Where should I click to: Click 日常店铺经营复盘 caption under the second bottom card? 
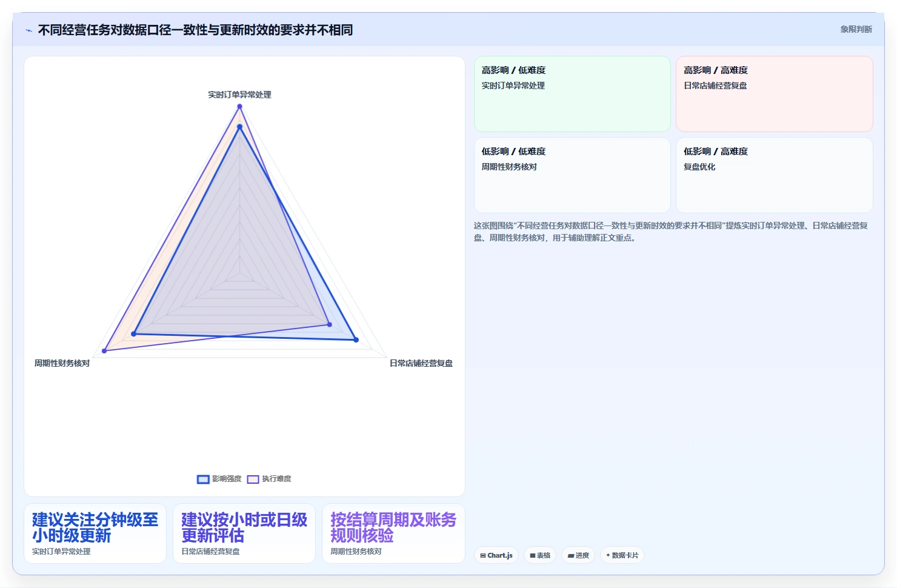[210, 552]
